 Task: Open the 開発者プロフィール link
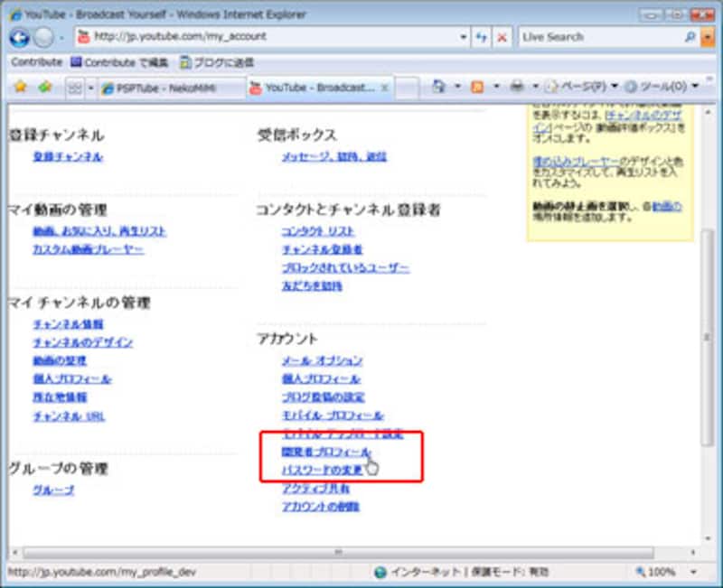coord(326,452)
